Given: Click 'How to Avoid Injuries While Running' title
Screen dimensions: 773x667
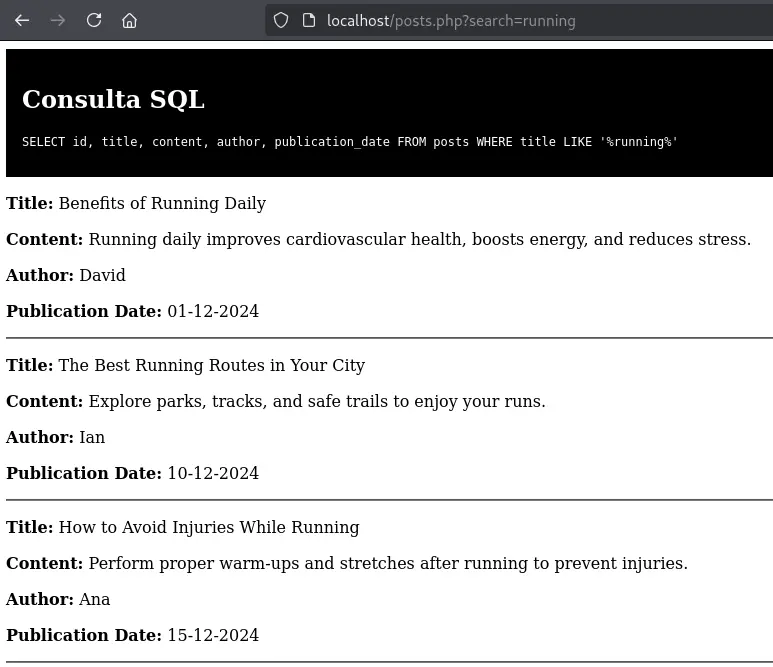Looking at the screenshot, I should pos(208,528).
